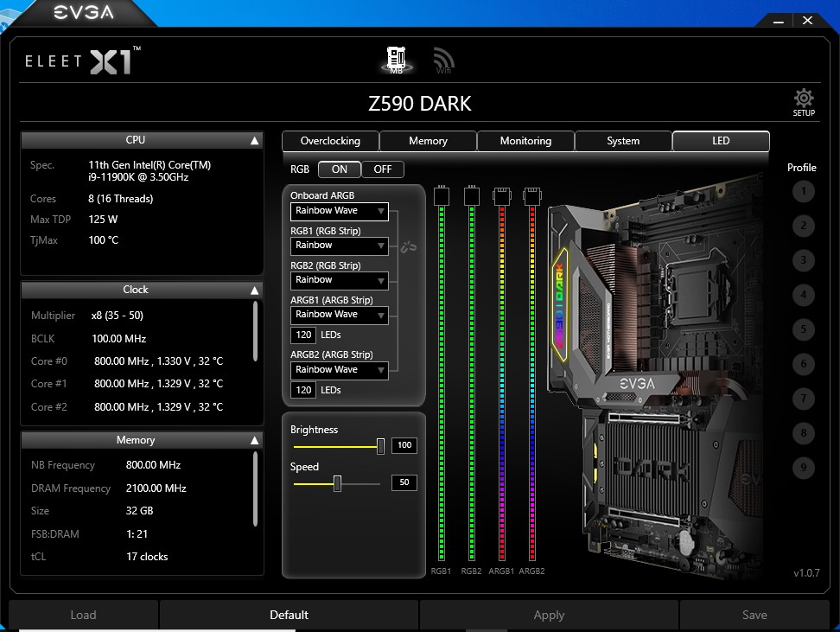Viewport: 840px width, 632px height.
Task: Open the ARGB1 (ARGB Strip) mode dropdown
Action: pyautogui.click(x=340, y=316)
